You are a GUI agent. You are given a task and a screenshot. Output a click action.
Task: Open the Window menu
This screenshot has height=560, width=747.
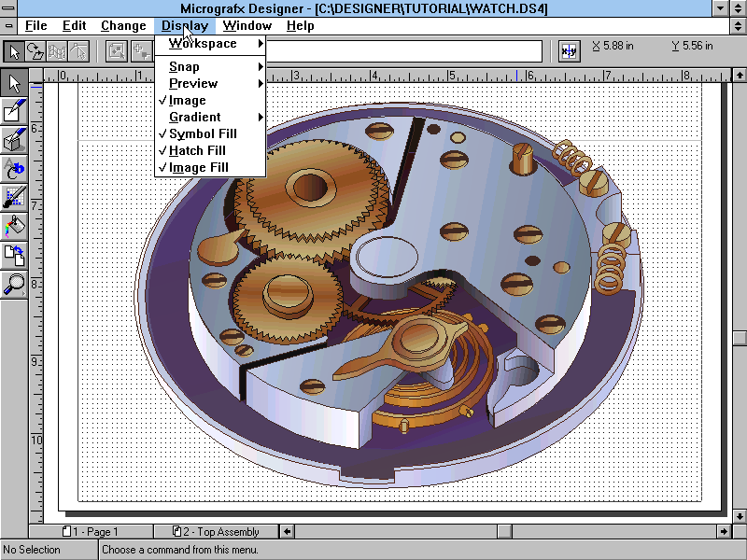tap(247, 25)
